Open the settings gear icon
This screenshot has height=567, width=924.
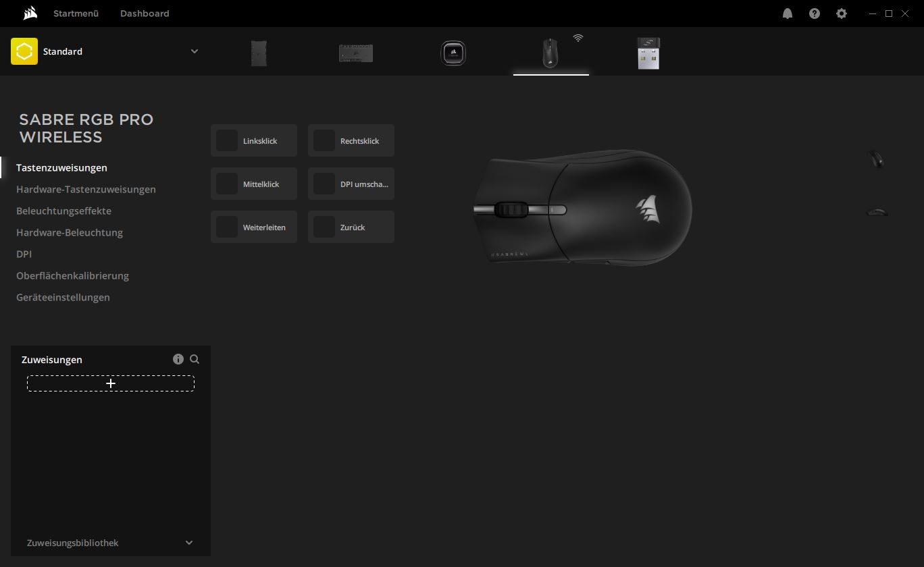point(842,13)
